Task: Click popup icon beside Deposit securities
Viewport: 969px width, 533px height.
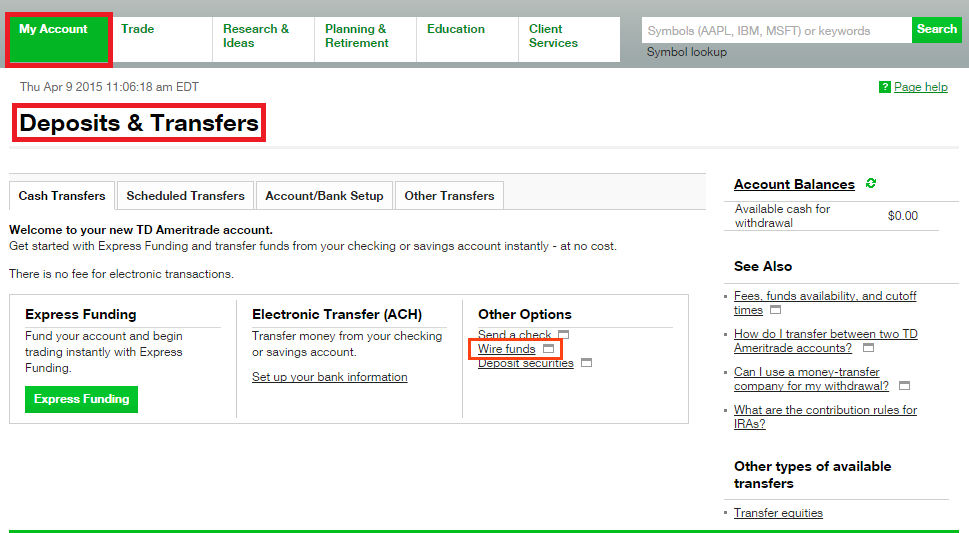Action: point(586,363)
